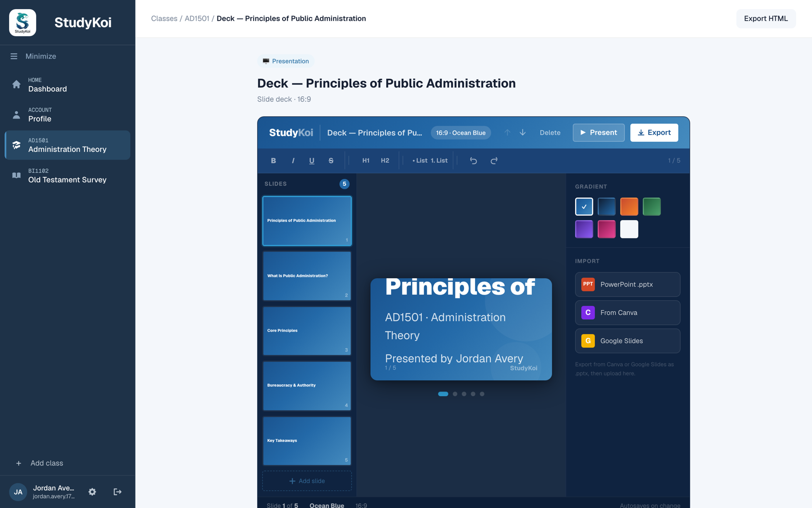Open the Old Testament Survey class
The height and width of the screenshot is (508, 812).
[68, 176]
